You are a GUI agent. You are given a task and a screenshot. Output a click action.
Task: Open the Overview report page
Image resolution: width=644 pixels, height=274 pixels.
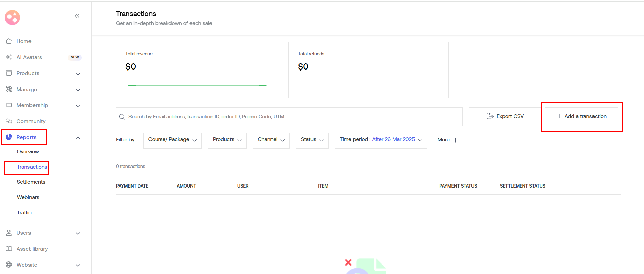pos(28,152)
